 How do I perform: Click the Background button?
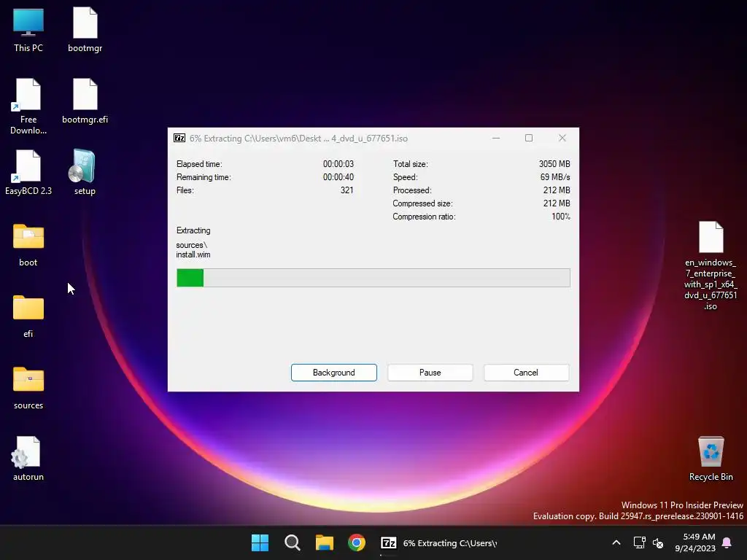(x=334, y=373)
